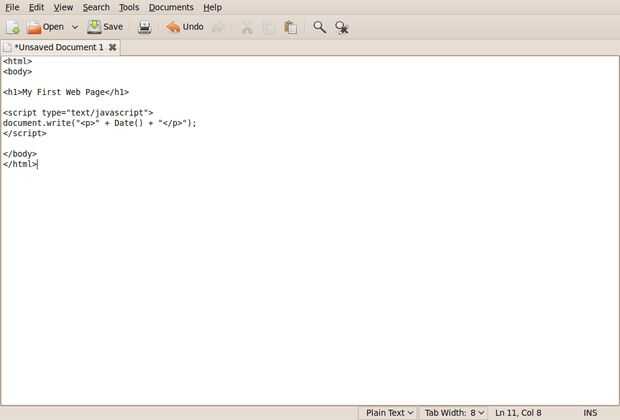Click the Cut scissors icon
This screenshot has height=420, width=620.
tap(247, 27)
